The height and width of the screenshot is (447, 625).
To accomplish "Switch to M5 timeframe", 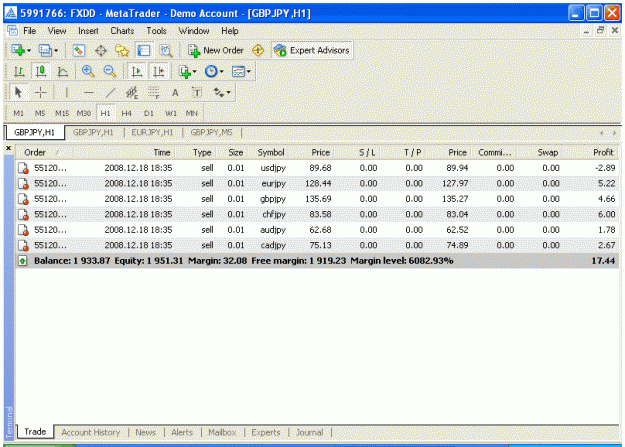I will tap(40, 114).
